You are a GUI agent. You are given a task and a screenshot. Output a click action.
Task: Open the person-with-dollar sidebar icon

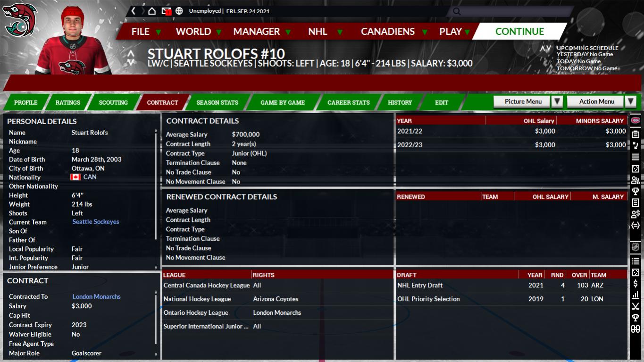636,214
